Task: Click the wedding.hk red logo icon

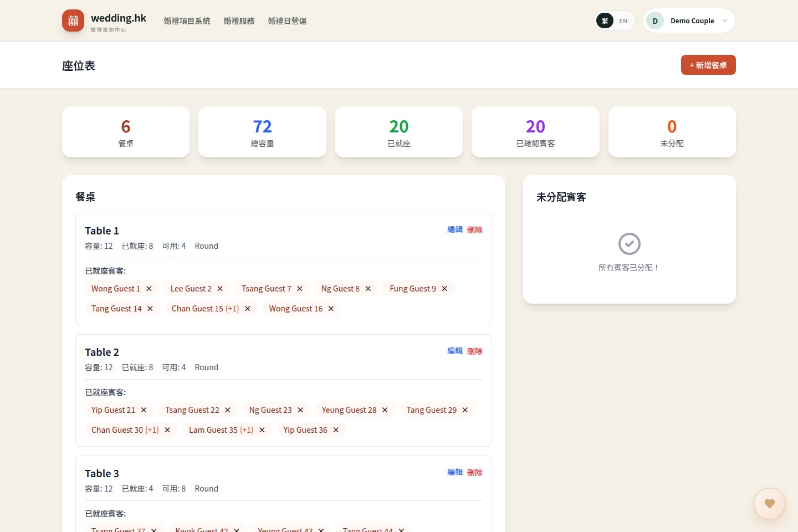Action: click(x=73, y=21)
